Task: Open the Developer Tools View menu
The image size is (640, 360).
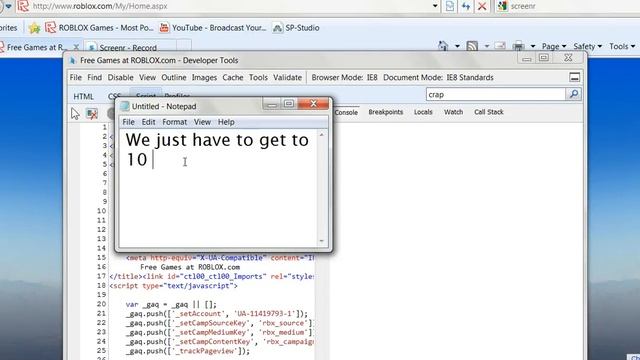Action: coord(147,77)
